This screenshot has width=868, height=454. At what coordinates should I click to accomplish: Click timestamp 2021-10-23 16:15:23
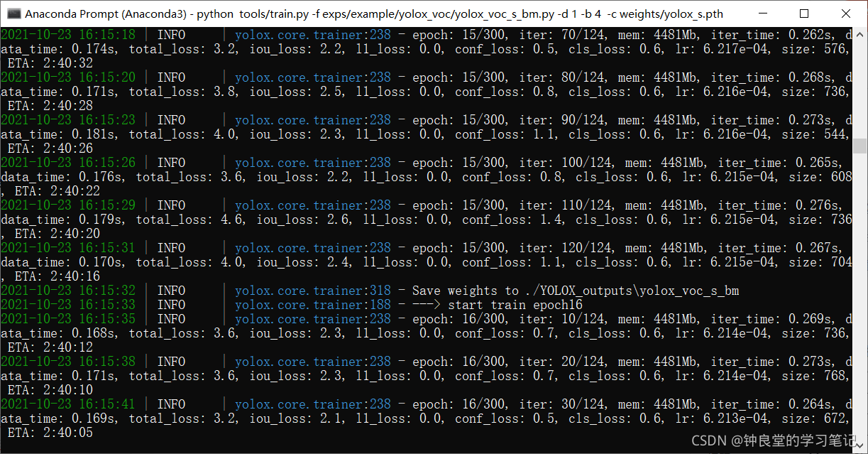pos(68,120)
